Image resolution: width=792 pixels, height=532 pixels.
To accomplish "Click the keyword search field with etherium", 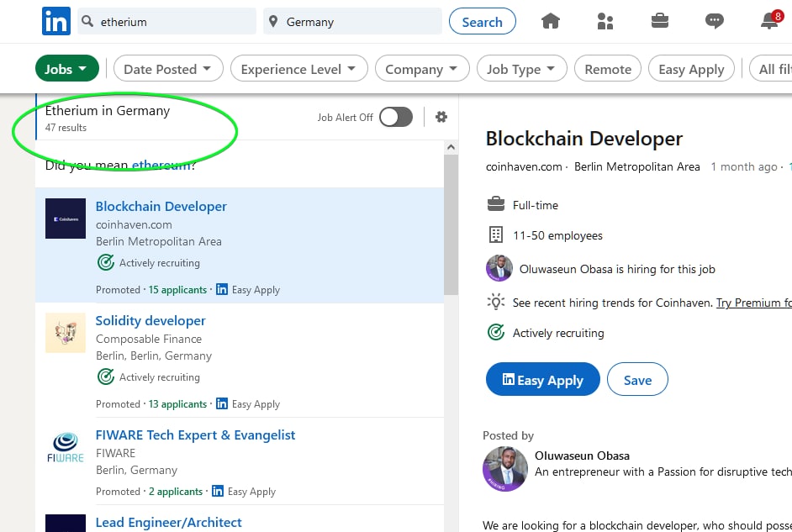I will 166,21.
